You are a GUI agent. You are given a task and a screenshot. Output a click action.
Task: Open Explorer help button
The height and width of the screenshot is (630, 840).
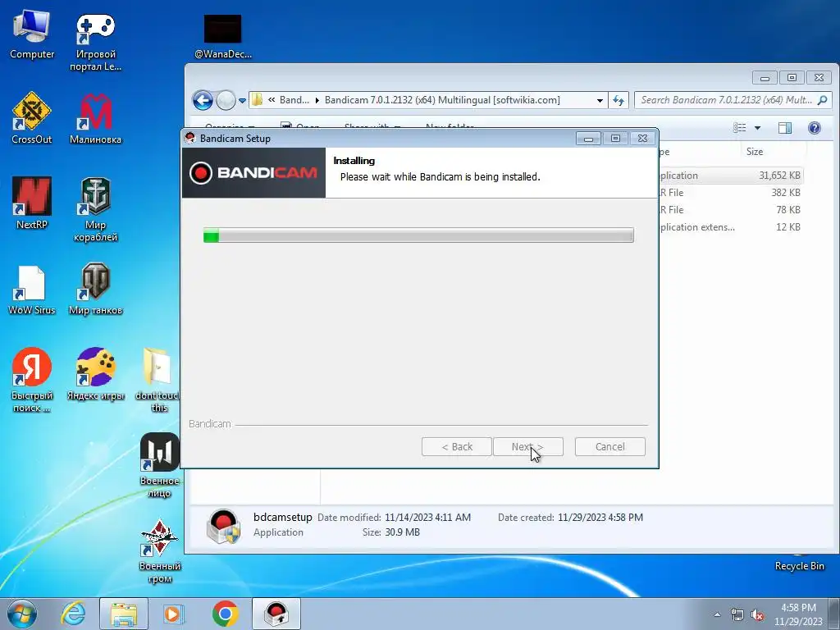click(815, 127)
